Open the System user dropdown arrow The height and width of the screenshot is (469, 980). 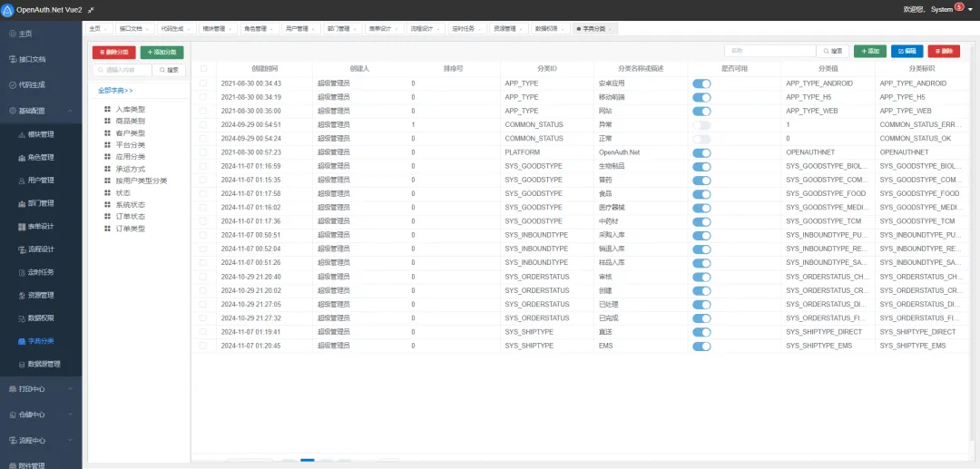point(970,10)
